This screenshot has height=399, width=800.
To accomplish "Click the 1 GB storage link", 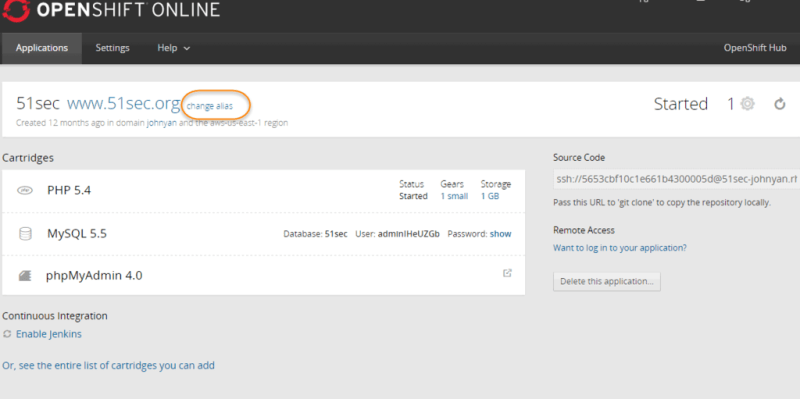I will [490, 196].
